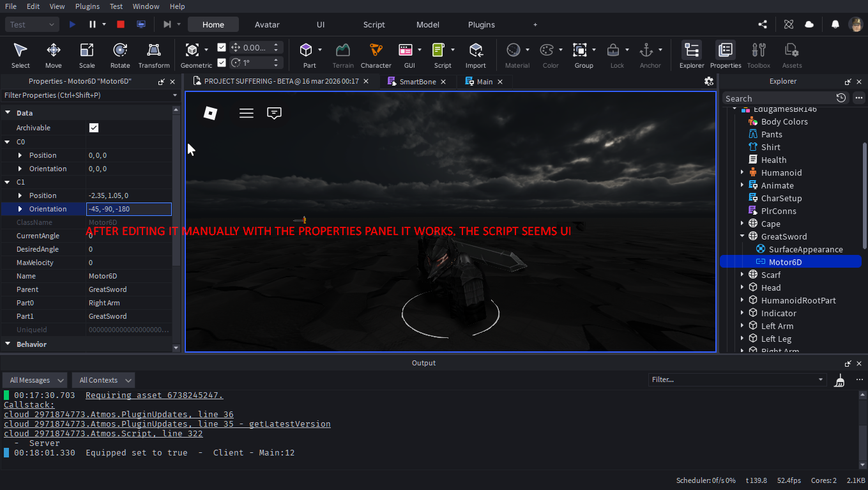This screenshot has height=490, width=868.
Task: Open the Assets manager
Action: [791, 56]
